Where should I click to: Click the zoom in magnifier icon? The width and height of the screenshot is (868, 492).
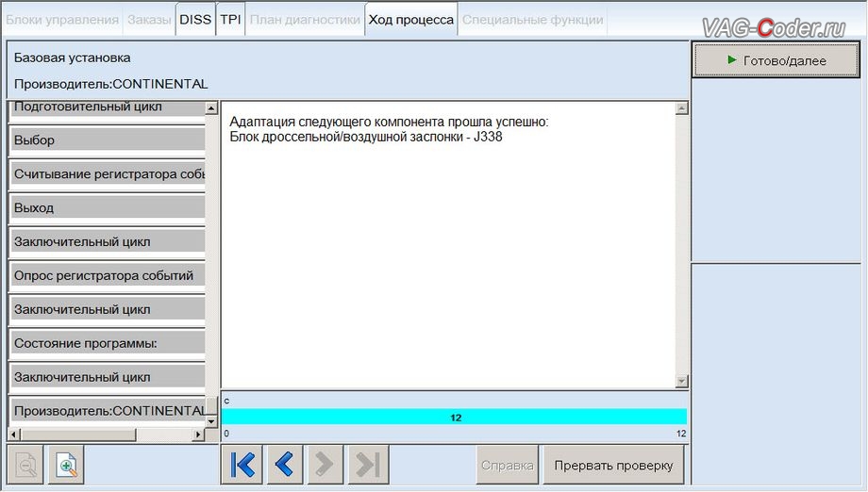pos(67,465)
